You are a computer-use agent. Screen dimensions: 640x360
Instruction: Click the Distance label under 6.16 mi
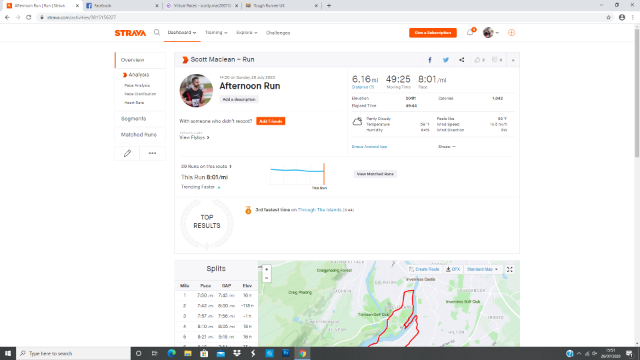tap(363, 87)
